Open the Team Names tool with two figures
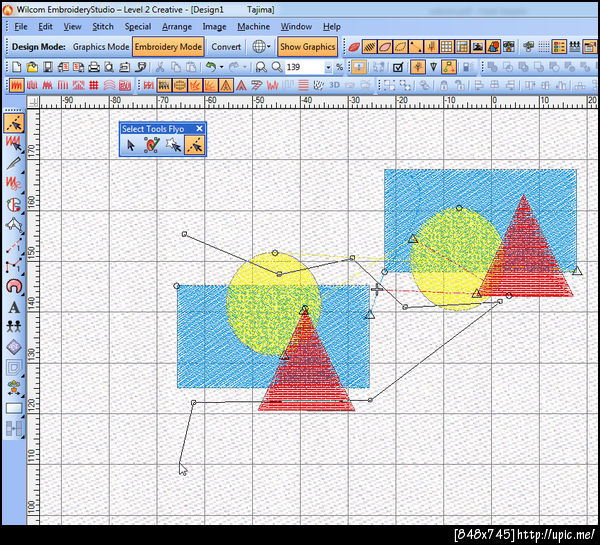 tap(14, 326)
